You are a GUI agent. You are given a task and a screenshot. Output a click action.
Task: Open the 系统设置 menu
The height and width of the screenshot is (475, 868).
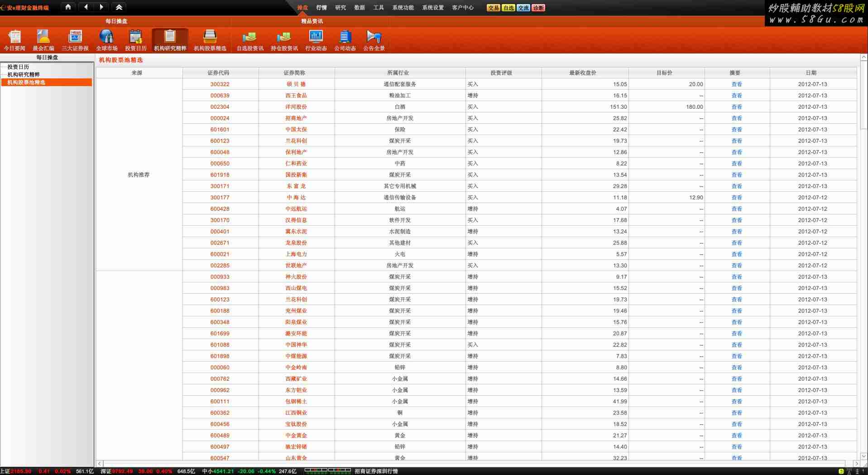click(433, 8)
